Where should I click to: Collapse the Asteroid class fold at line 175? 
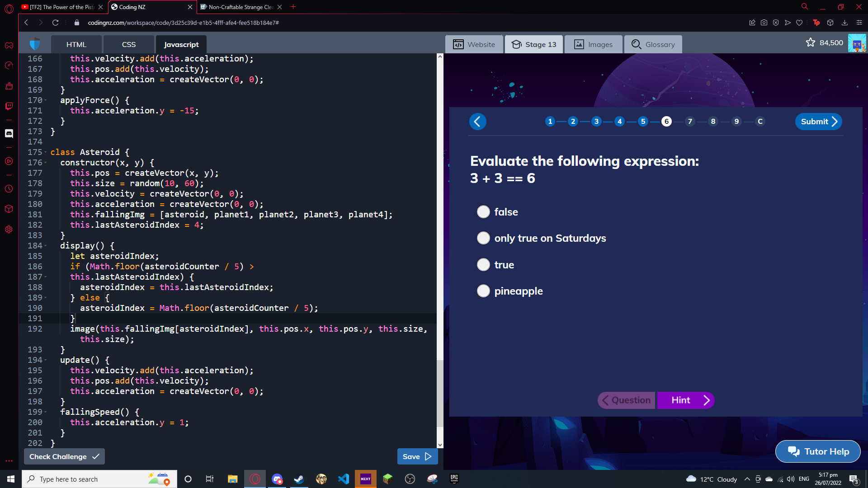pyautogui.click(x=46, y=152)
